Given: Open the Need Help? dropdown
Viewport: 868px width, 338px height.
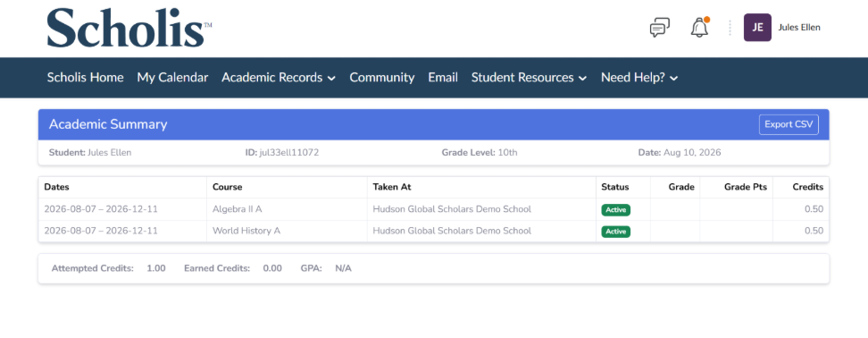Looking at the screenshot, I should point(639,78).
